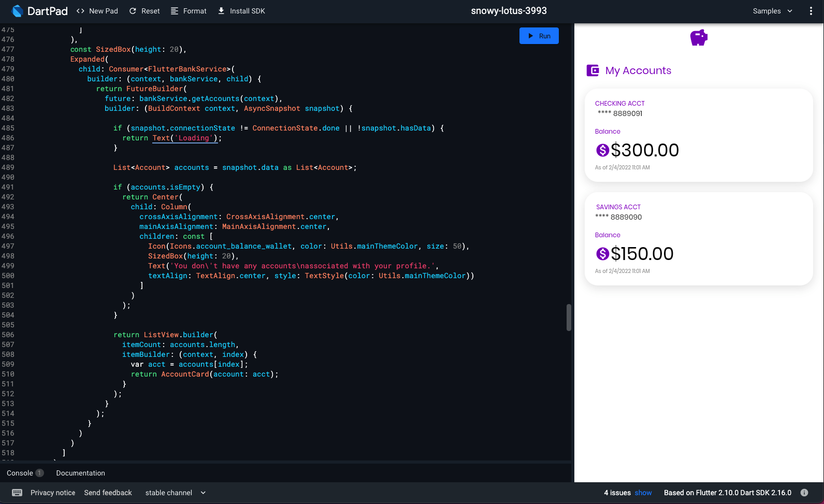Click the Console message count badge

[40, 473]
